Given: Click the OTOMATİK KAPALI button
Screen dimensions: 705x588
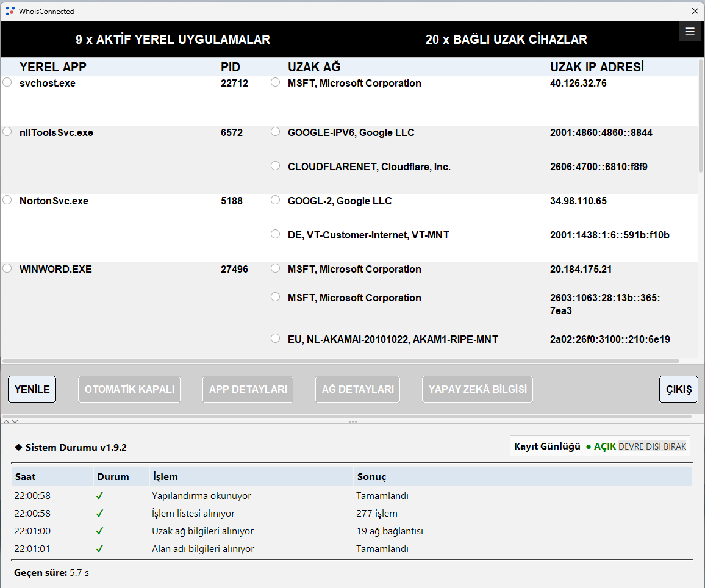Looking at the screenshot, I should pos(129,389).
